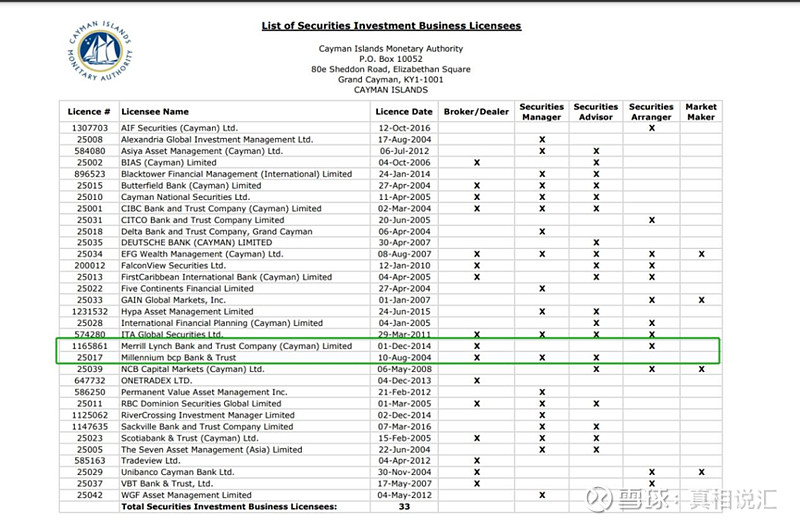The width and height of the screenshot is (800, 524).
Task: Select Hypa Asset Management Limited
Action: 187,312
